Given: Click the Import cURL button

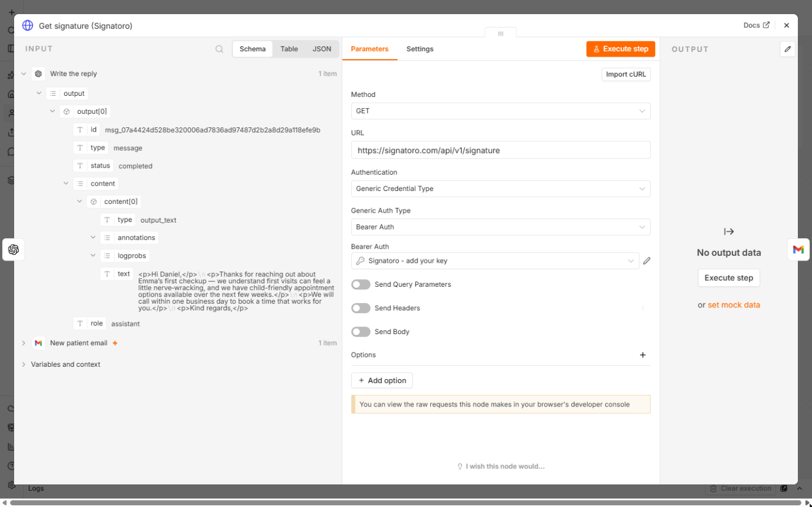Looking at the screenshot, I should point(626,74).
